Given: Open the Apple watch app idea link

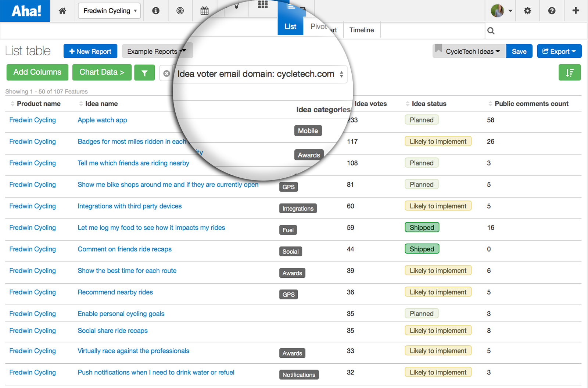Looking at the screenshot, I should point(102,120).
